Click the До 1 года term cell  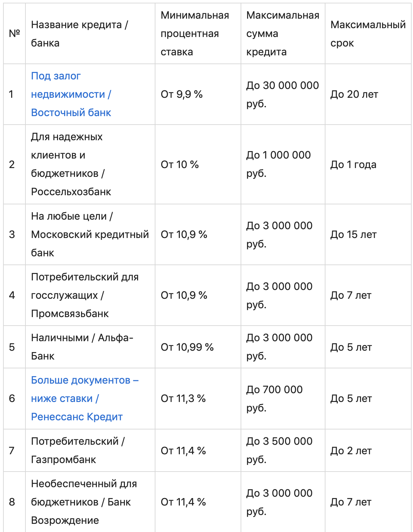tap(353, 165)
